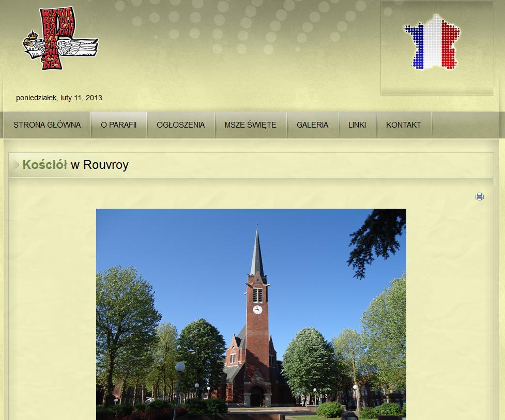The width and height of the screenshot is (505, 420).
Task: Click the arrow bullet beside Kościół heading
Action: coord(17,165)
